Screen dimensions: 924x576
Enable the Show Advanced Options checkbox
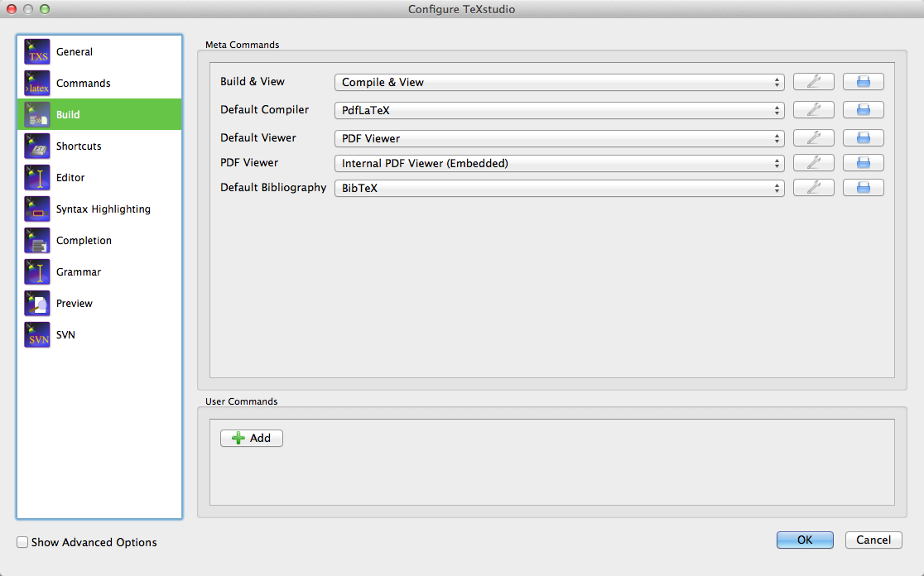coord(22,542)
